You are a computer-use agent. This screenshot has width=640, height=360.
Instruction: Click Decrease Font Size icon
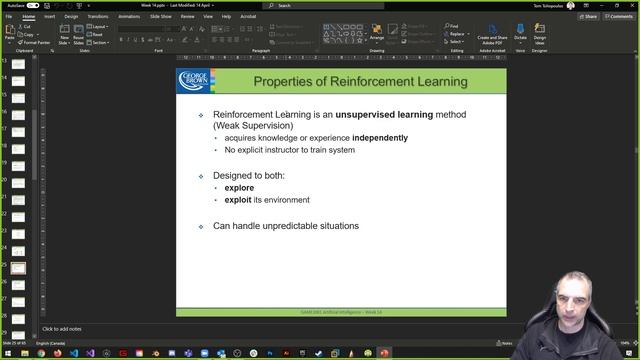click(191, 29)
